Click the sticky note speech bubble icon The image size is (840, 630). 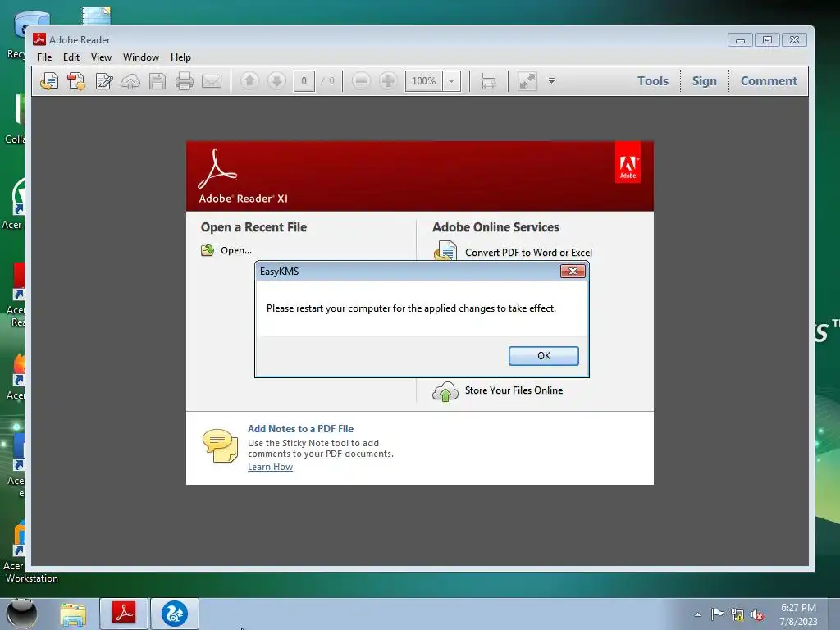click(220, 445)
